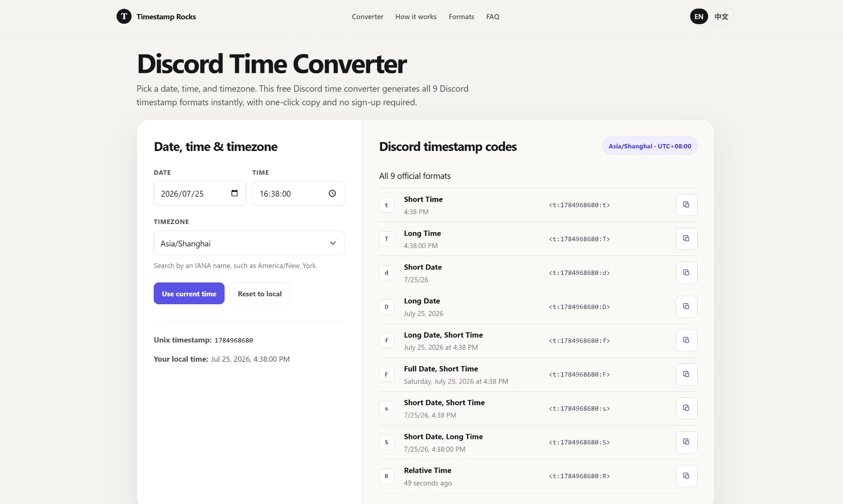Screen dimensions: 843x504
Task: Click the 'All 9 official formats' heading
Action: coord(415,176)
